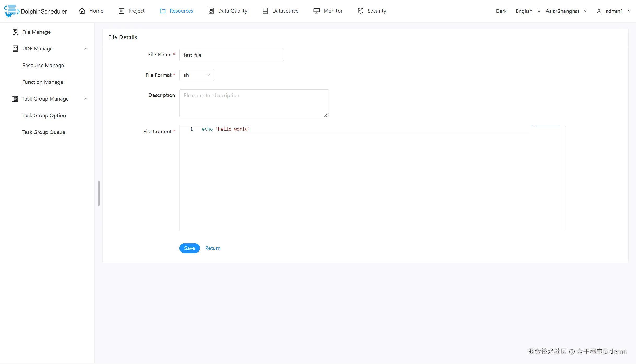
Task: Click the Return link
Action: click(x=213, y=248)
